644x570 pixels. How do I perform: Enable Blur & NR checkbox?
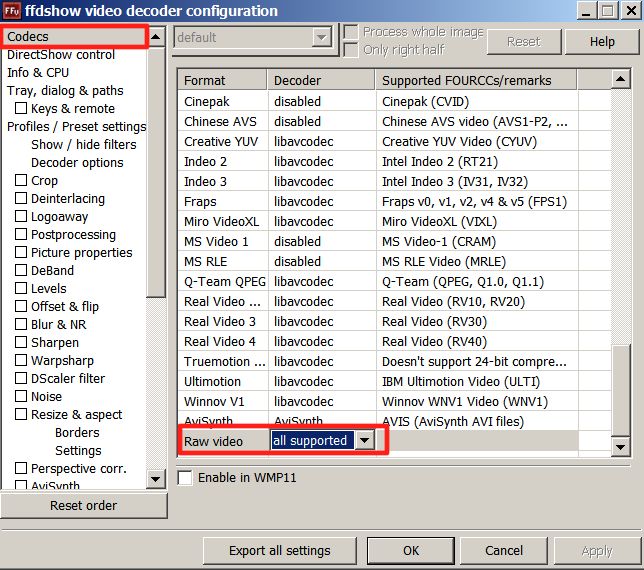pos(21,324)
